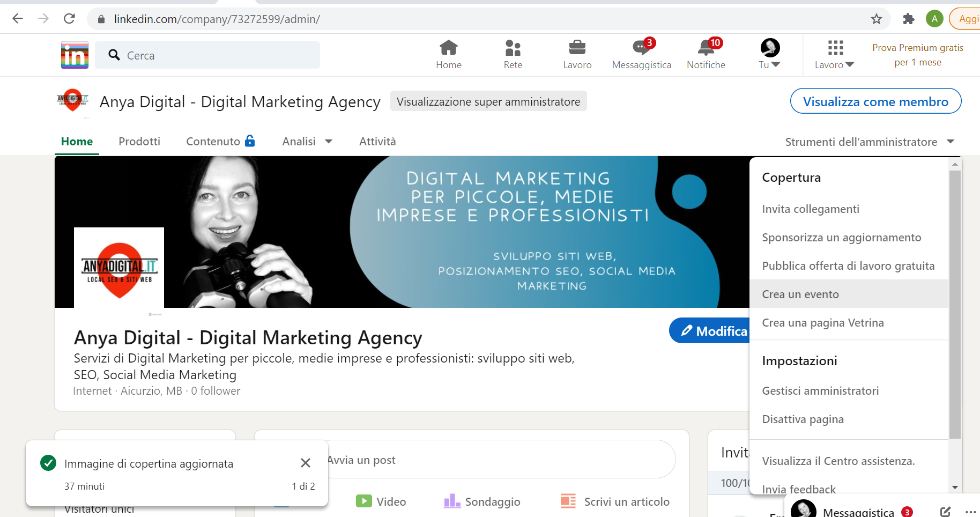Expand the Tu profile dropdown

(770, 55)
